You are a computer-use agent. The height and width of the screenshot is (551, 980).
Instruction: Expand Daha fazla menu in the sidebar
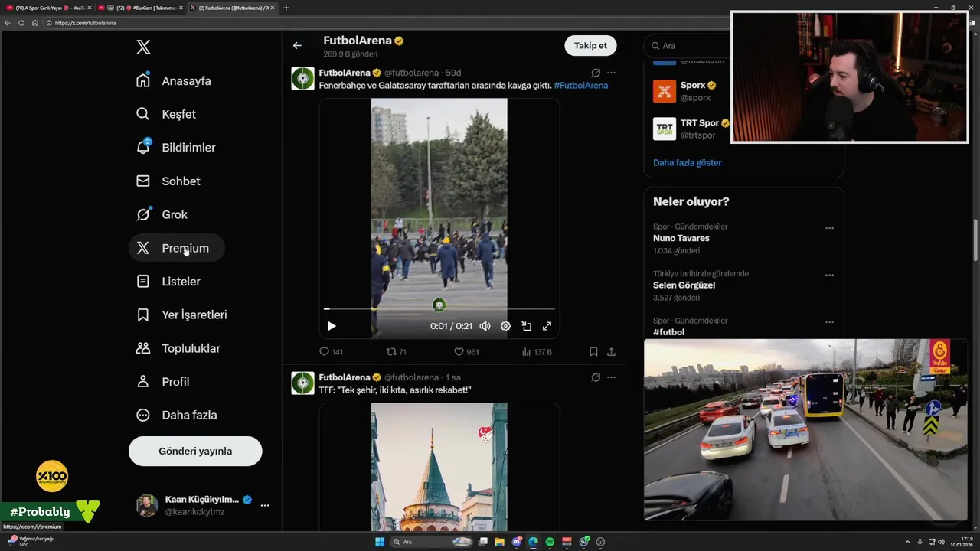(x=177, y=415)
